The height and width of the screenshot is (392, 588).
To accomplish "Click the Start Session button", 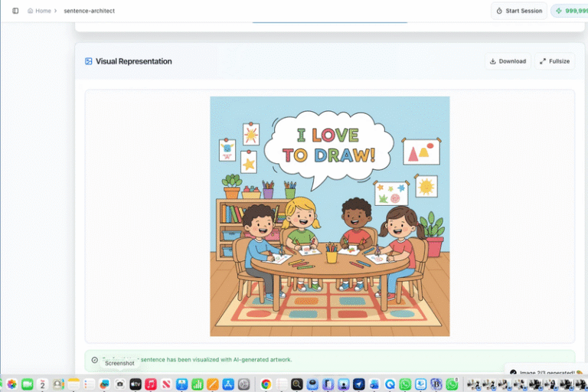I will point(519,11).
